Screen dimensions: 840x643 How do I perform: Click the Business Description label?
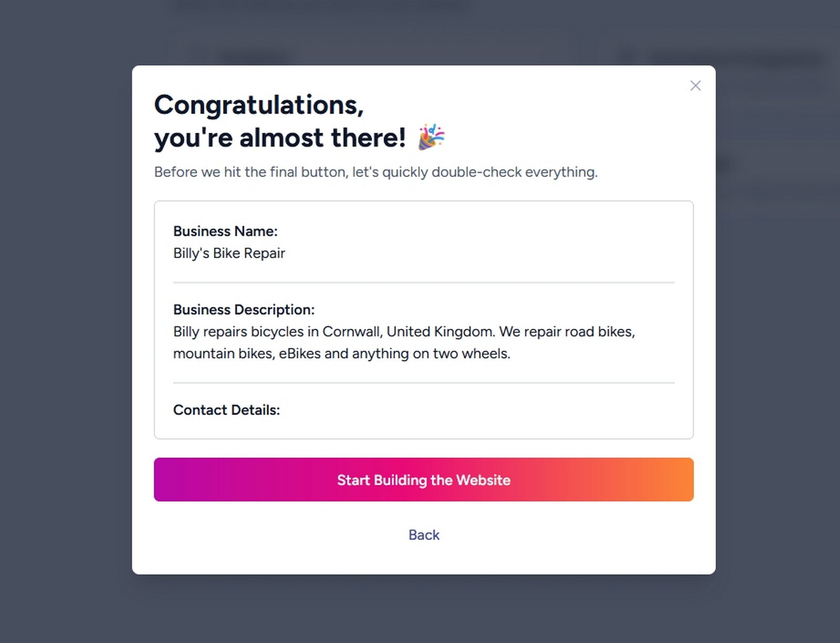244,309
